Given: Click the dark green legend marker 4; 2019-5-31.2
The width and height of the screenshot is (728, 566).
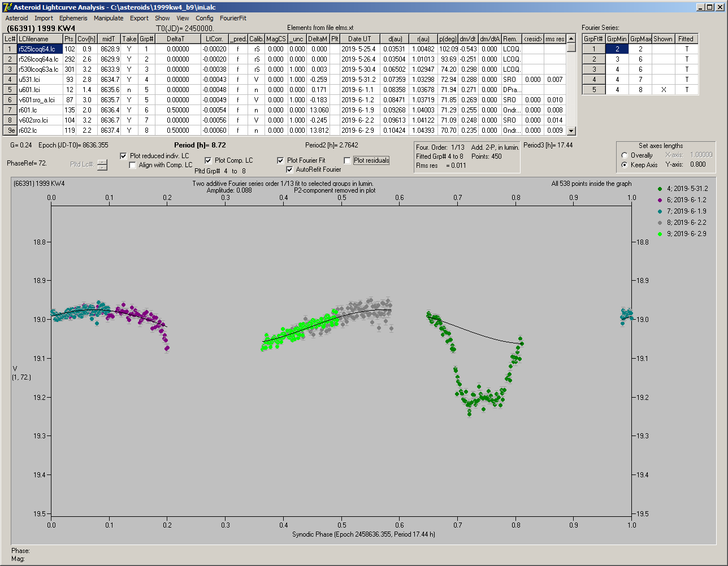Looking at the screenshot, I should 661,189.
